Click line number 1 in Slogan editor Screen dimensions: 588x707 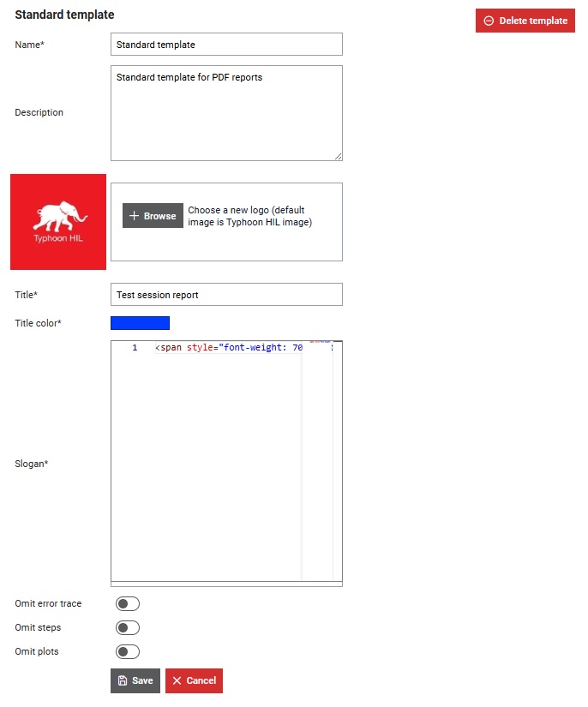pos(134,348)
